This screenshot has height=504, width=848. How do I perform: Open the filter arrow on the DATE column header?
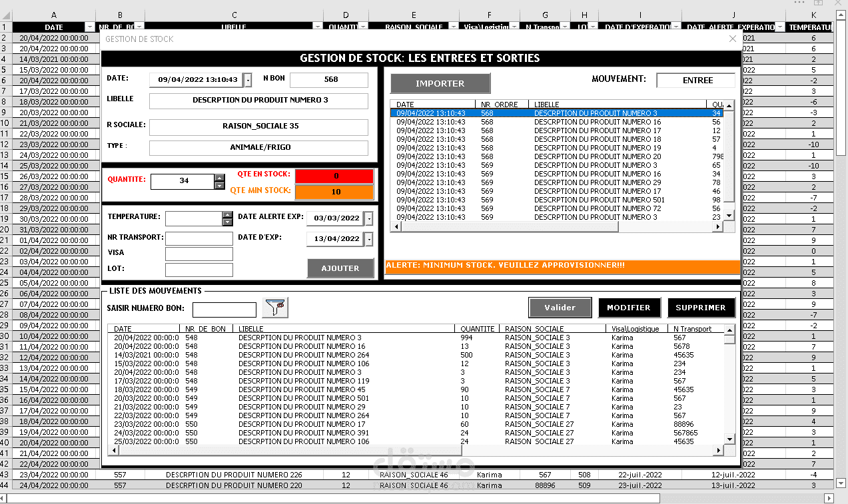pyautogui.click(x=90, y=27)
